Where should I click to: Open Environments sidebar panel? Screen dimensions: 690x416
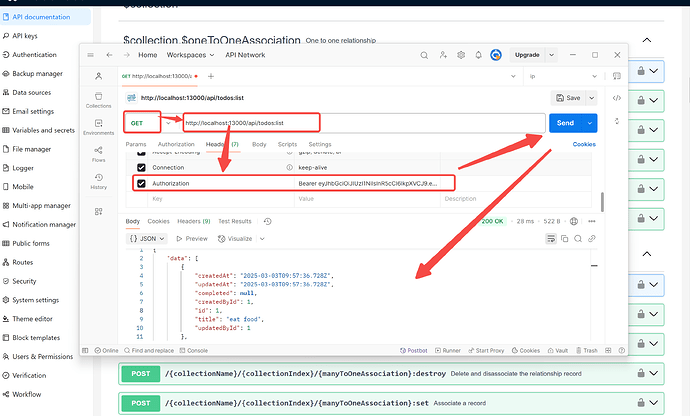[x=99, y=127]
